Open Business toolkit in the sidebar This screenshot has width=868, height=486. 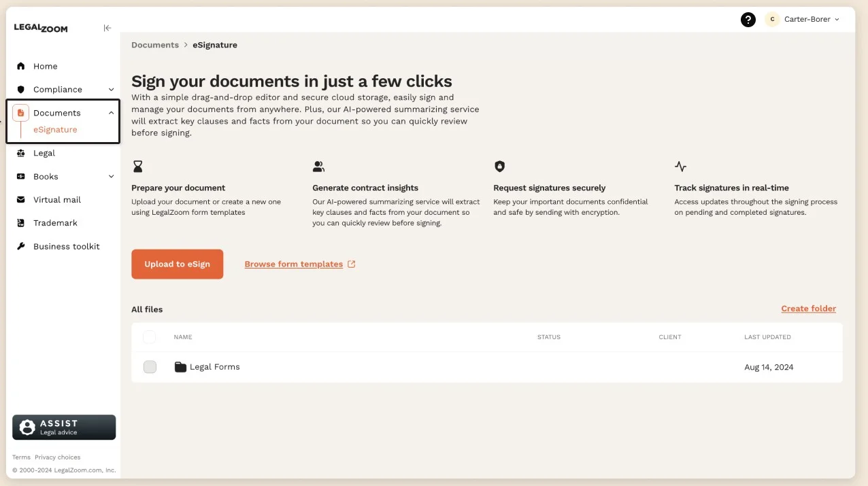point(67,246)
